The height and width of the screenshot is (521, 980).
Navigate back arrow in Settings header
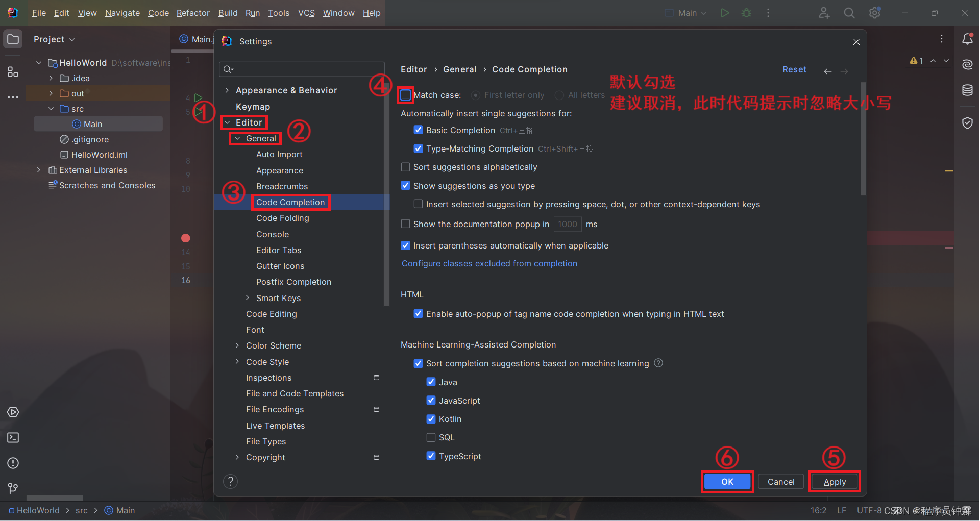[828, 71]
